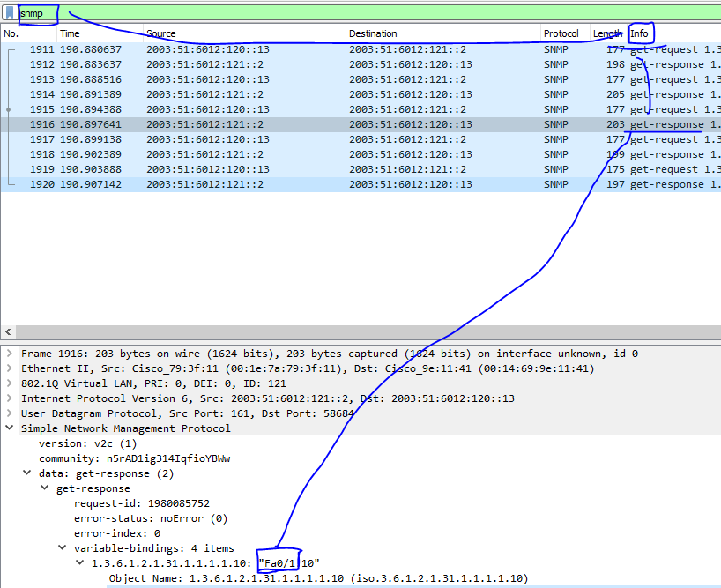Collapse Simple Network Management Protocol section
721x588 pixels.
pos(9,428)
